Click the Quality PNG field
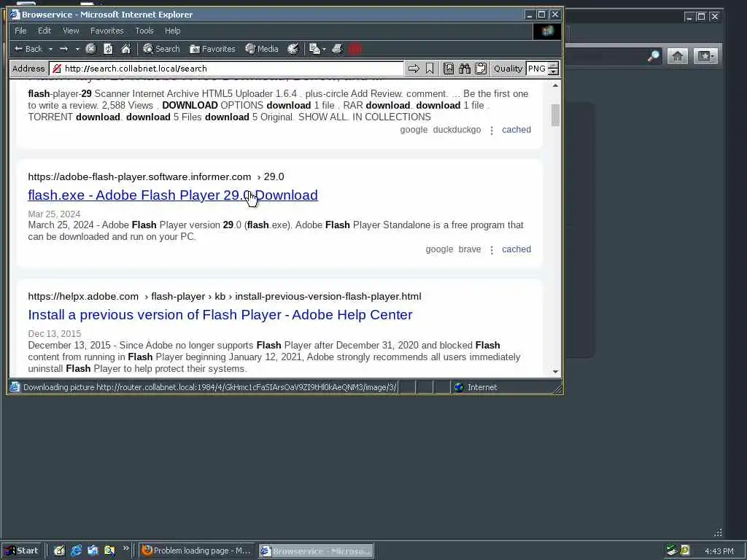Screen dimensions: 747x560 537,69
